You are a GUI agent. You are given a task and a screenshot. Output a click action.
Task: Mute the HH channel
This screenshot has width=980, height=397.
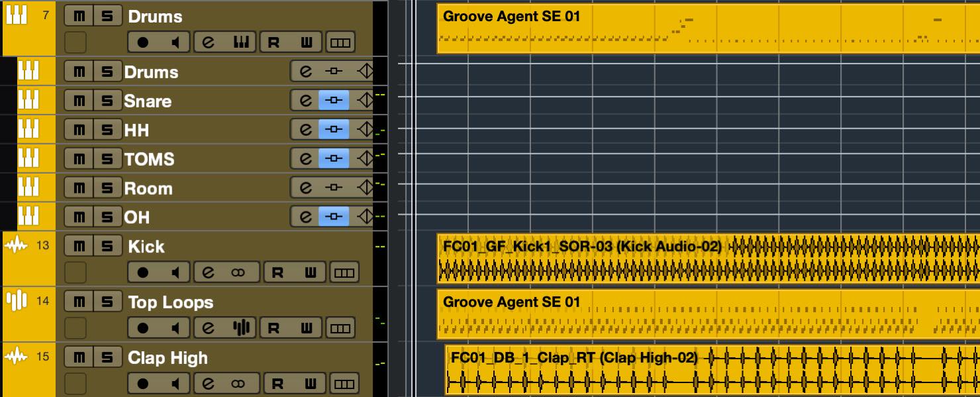pyautogui.click(x=79, y=130)
